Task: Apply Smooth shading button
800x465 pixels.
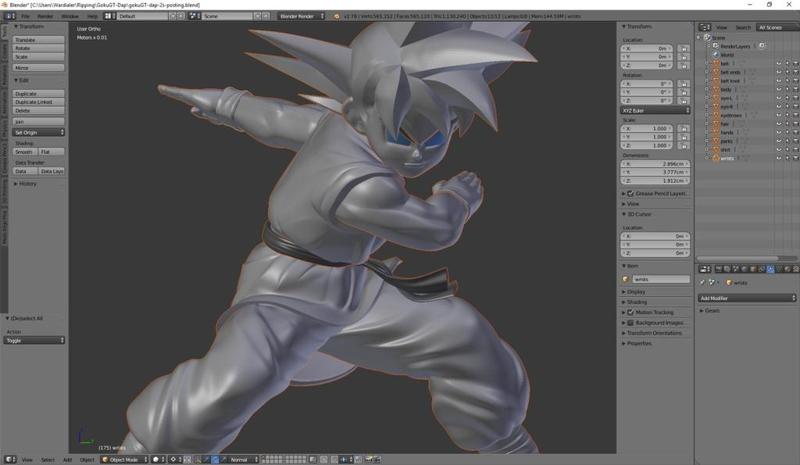Action: coord(26,152)
